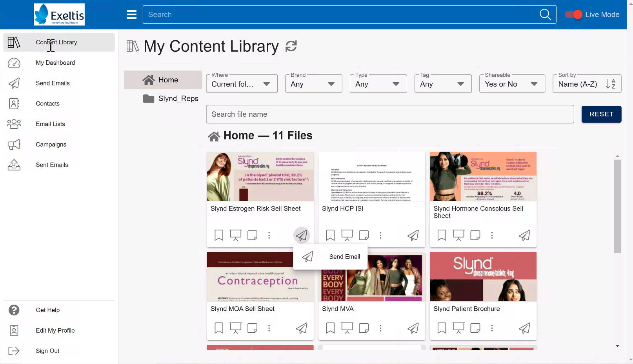Click the hamburger menu icon
Screen dimensions: 633x364
tap(131, 14)
